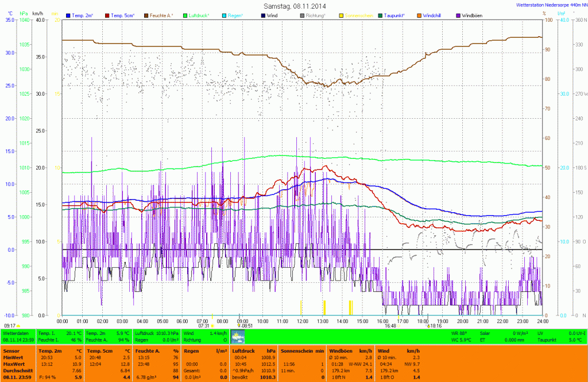
Task: Click the 12:00 marker on the time axis
Action: [303, 321]
